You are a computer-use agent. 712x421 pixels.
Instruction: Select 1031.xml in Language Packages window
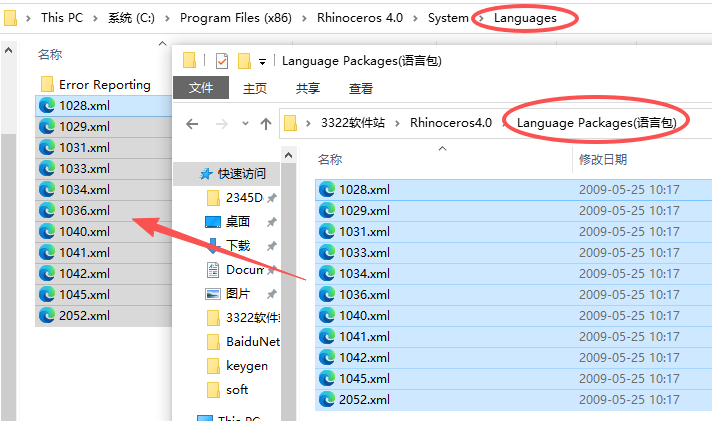click(x=513, y=232)
